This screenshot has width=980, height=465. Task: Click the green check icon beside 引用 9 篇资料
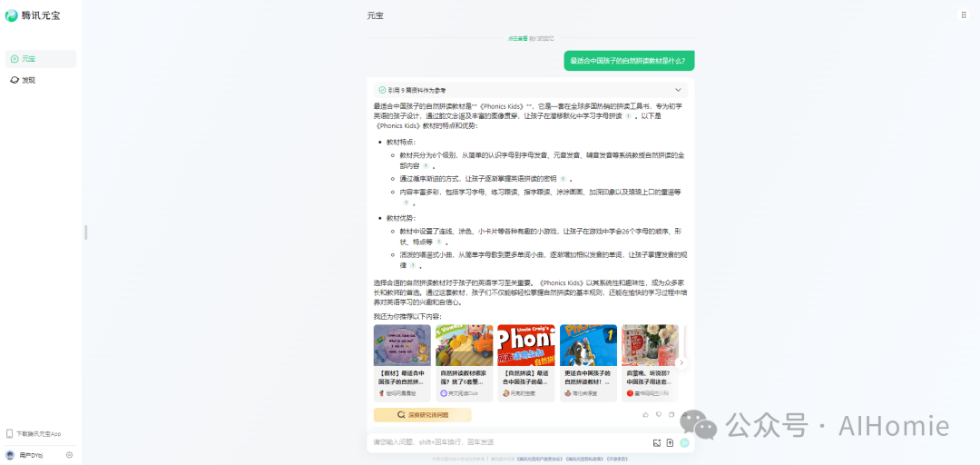pyautogui.click(x=382, y=90)
